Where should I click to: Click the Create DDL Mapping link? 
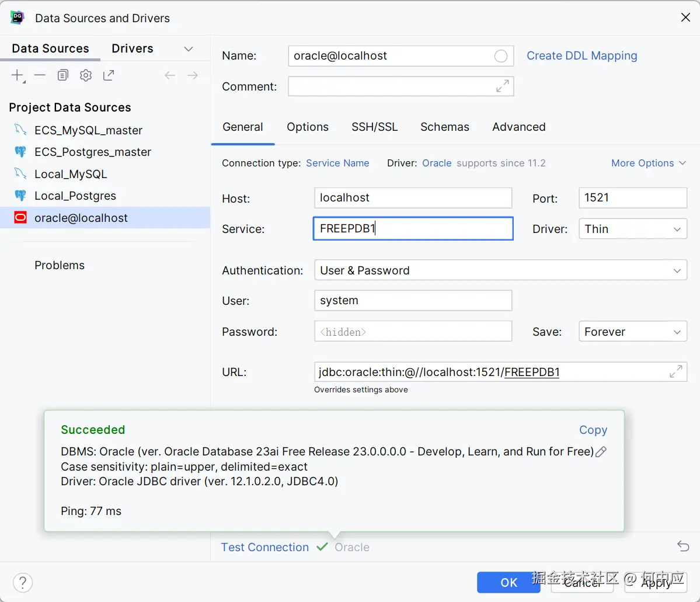(x=581, y=56)
